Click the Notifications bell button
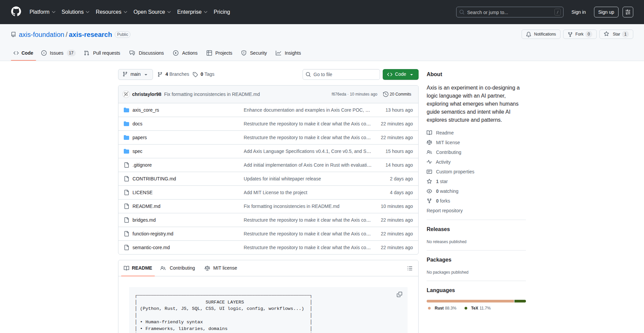 click(x=541, y=34)
